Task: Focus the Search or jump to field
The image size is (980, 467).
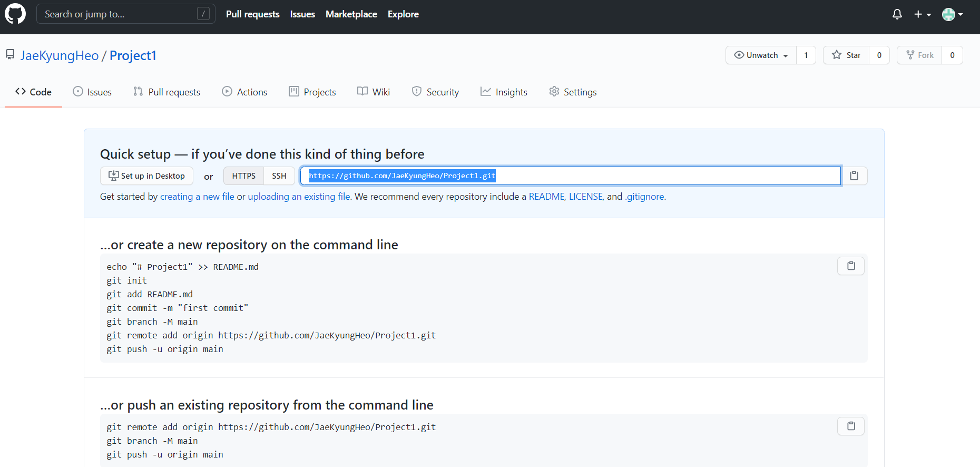Action: [x=125, y=14]
